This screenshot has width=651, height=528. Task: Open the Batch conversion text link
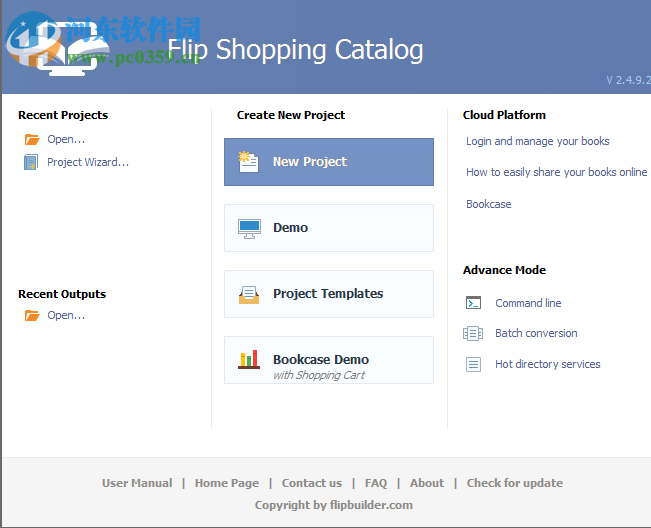coord(536,333)
